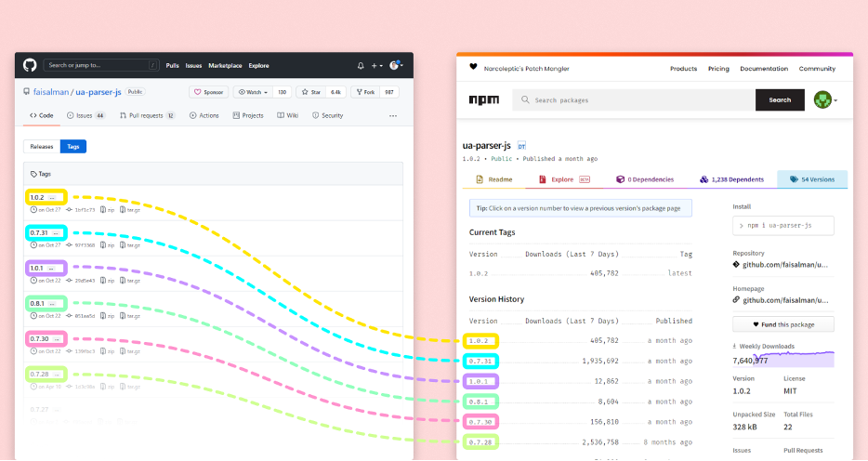The height and width of the screenshot is (461, 868).
Task: Expand the ellipsis next to GitHub tag 1.0.2
Action: pos(52,198)
